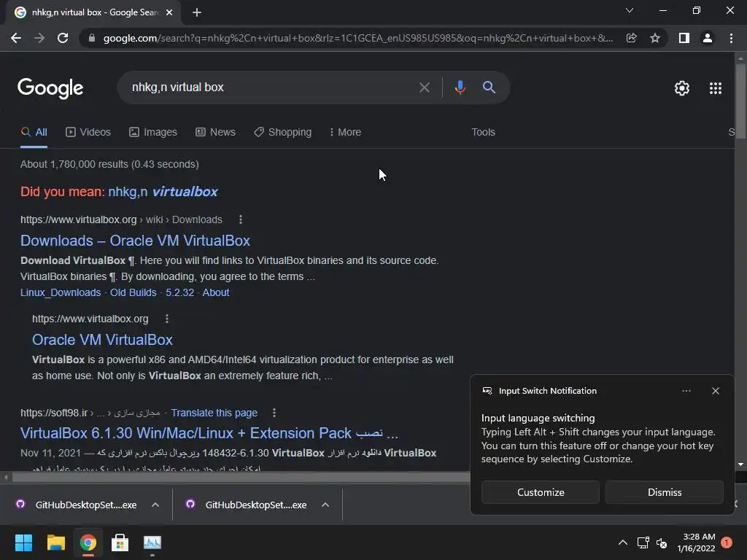Viewport: 747px width, 560px height.
Task: Open Microsoft Store from taskbar
Action: [x=120, y=542]
